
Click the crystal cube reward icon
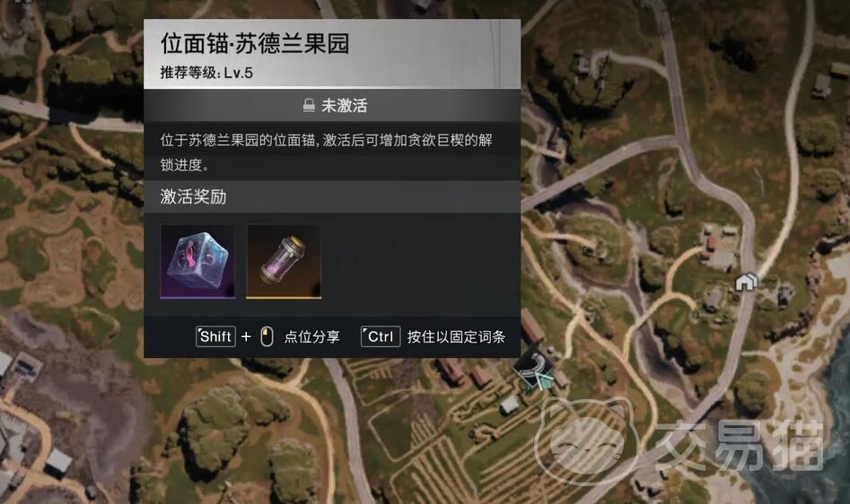197,262
